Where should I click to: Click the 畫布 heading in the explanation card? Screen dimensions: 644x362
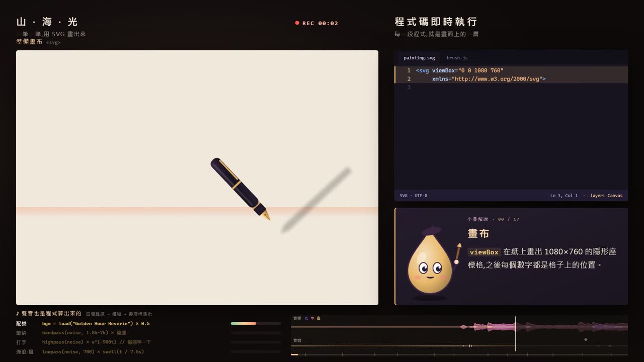click(x=478, y=234)
